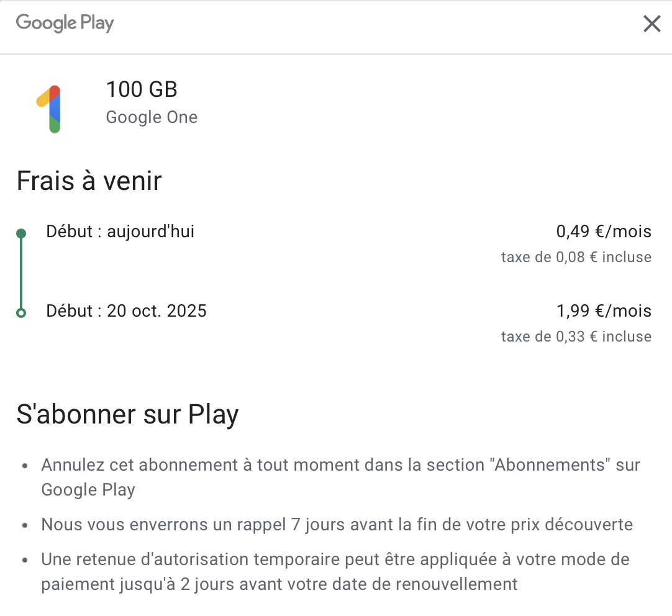Select the 100 GB plan title
The width and height of the screenshot is (672, 616).
tap(142, 90)
